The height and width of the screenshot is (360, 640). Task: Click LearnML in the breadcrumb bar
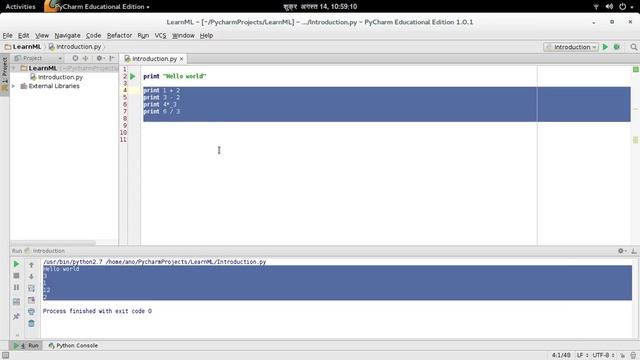[x=23, y=47]
